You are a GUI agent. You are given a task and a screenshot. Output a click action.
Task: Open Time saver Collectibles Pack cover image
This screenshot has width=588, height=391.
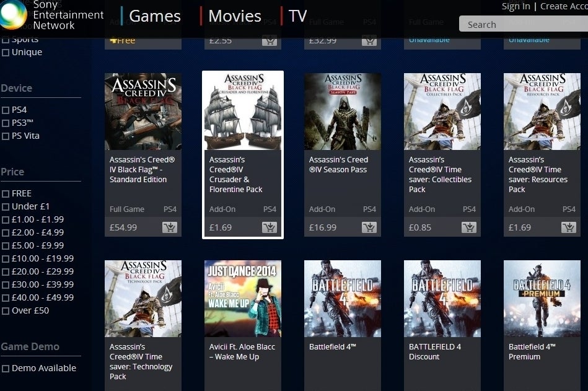coord(442,112)
